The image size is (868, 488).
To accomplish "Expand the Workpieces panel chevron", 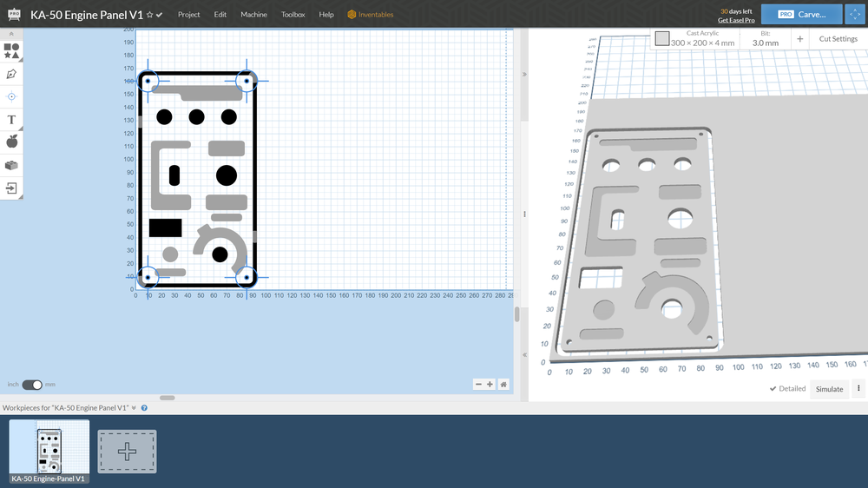I will coord(134,408).
